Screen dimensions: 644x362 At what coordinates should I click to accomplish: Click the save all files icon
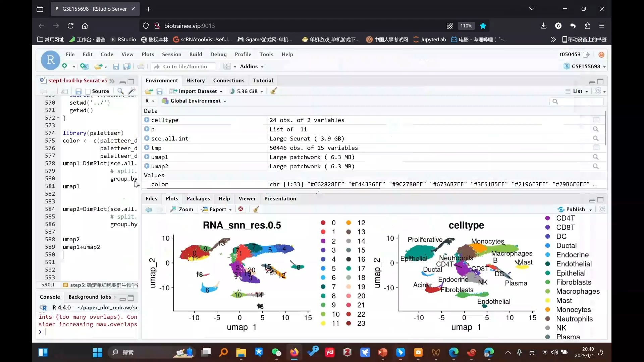(x=127, y=67)
